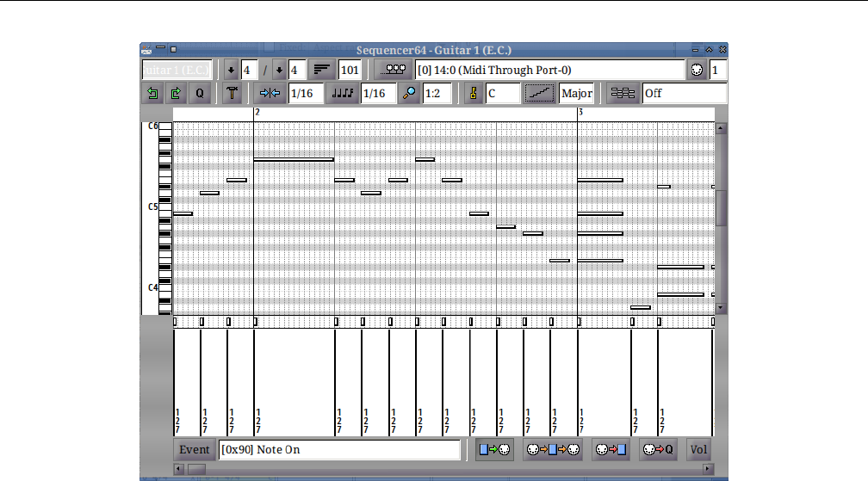Image resolution: width=868 pixels, height=481 pixels.
Task: Click the velocity bar at measure 3 start
Action: click(x=577, y=383)
